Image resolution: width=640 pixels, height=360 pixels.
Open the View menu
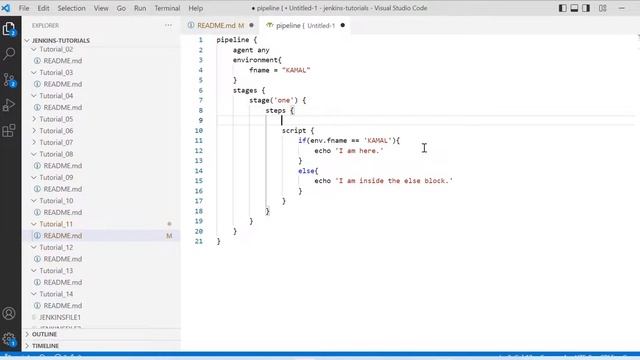coord(101,8)
